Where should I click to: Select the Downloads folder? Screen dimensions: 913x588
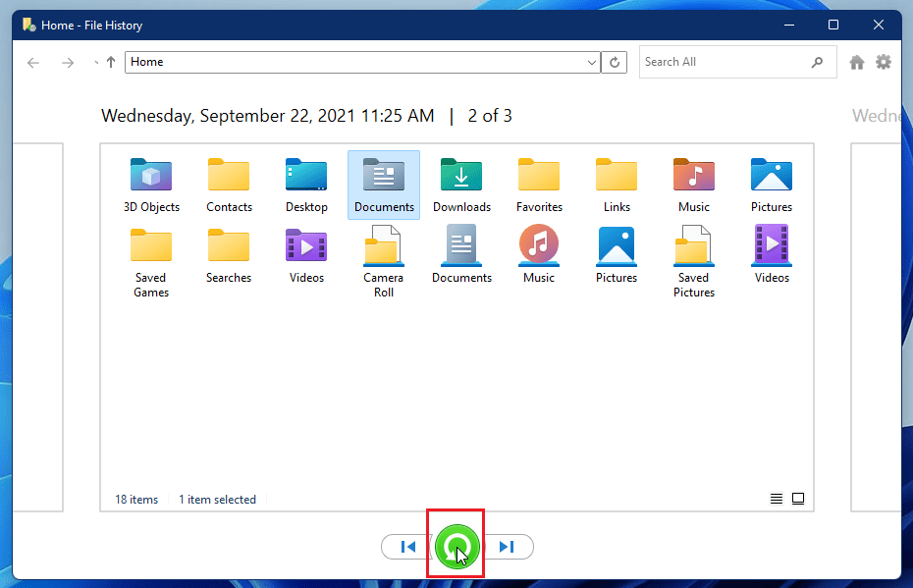coord(461,186)
